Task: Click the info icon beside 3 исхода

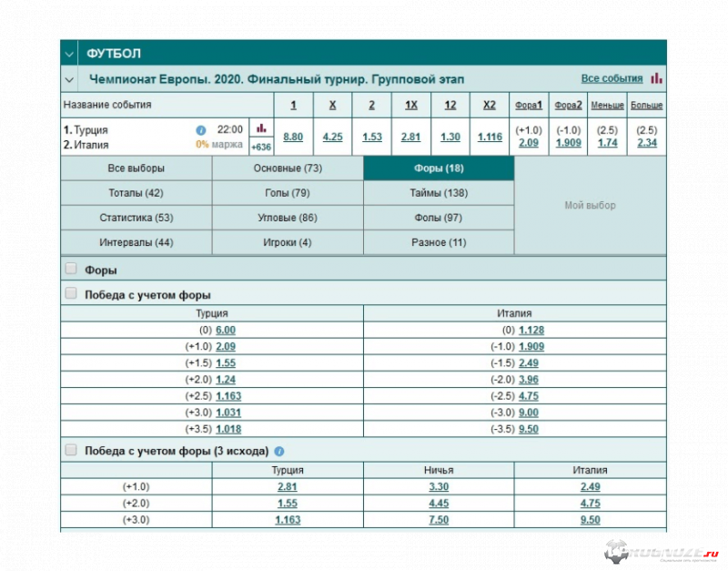Action: point(279,451)
